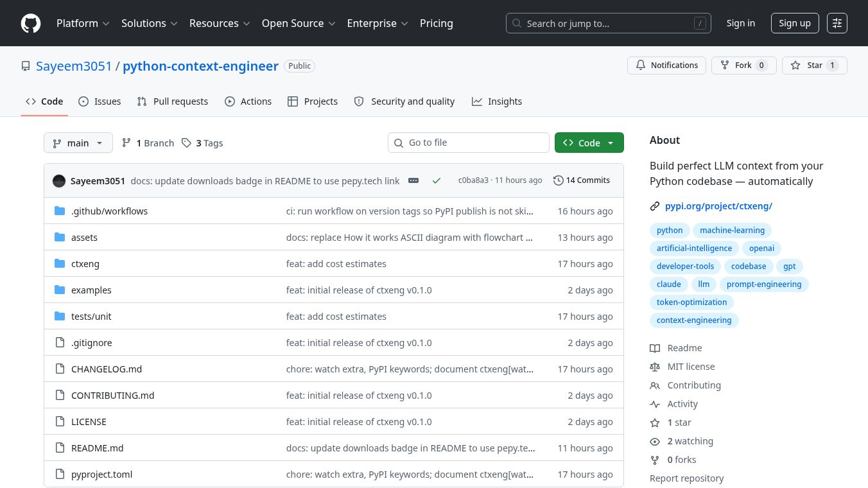Click the file icon next to .gitignore
Screen dimensions: 868x488
point(60,342)
